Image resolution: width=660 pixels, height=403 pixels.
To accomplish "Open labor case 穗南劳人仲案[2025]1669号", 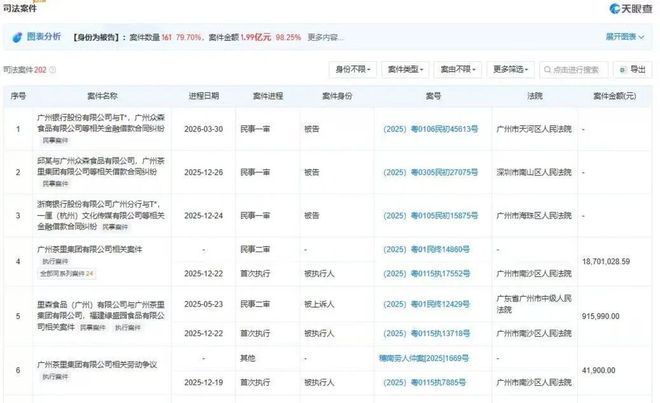I will click(x=432, y=356).
